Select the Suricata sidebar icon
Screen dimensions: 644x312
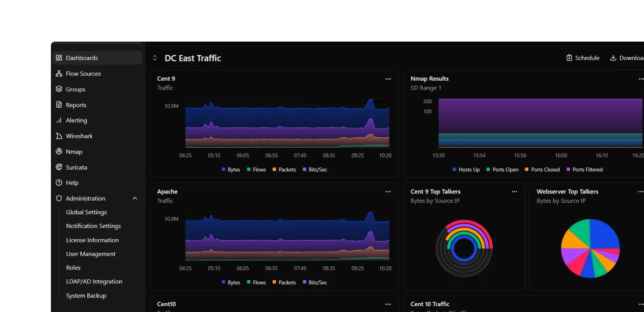58,167
